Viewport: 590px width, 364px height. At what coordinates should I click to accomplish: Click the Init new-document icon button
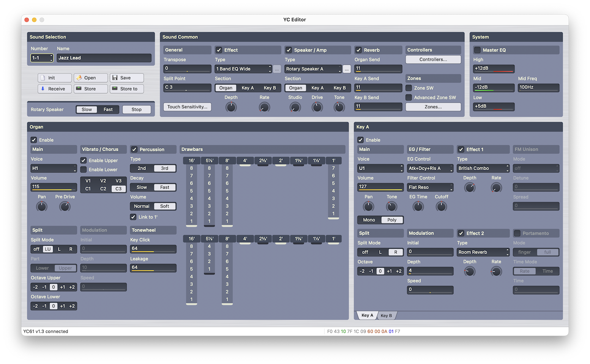[55, 78]
